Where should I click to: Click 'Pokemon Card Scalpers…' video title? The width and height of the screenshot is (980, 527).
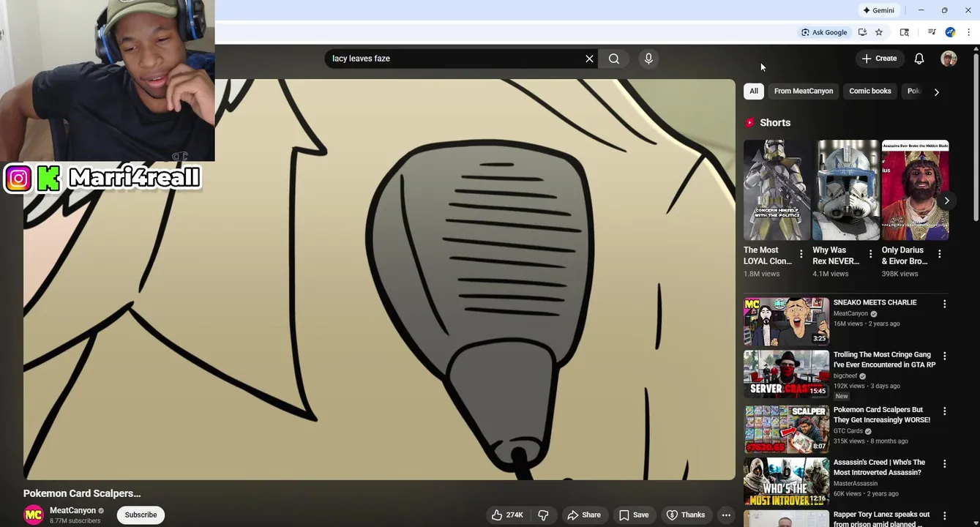[x=82, y=493]
